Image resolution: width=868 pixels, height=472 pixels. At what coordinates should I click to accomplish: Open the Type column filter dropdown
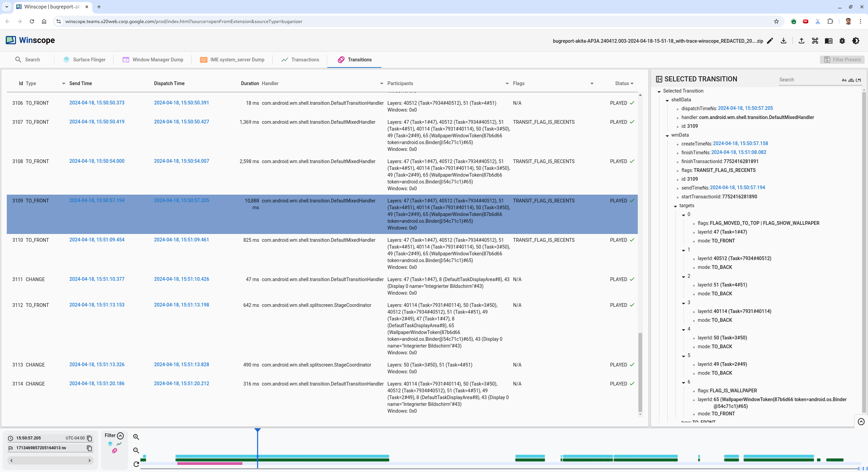pyautogui.click(x=63, y=83)
